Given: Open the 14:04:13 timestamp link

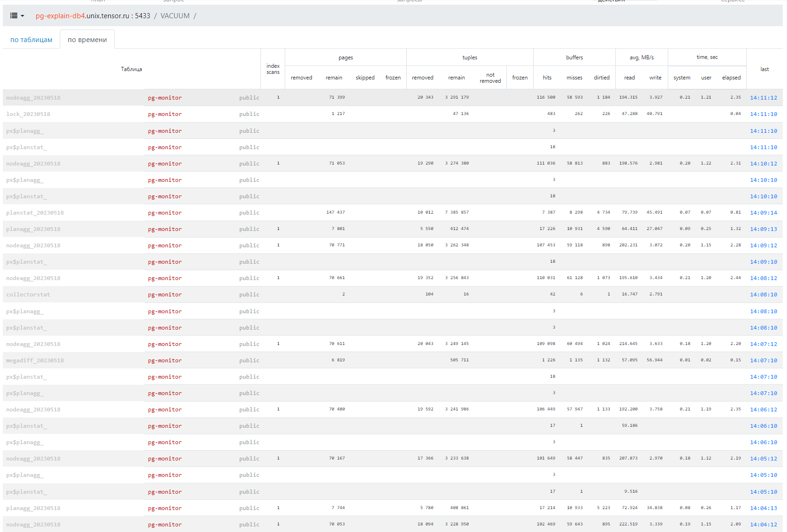Looking at the screenshot, I should click(x=763, y=508).
